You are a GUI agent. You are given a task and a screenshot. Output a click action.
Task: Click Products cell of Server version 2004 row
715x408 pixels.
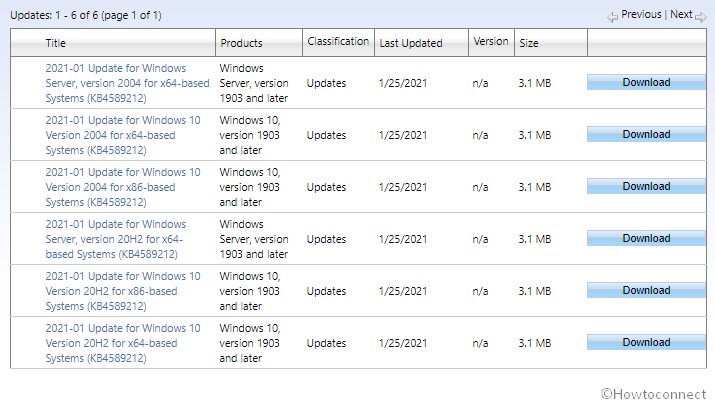tap(254, 83)
